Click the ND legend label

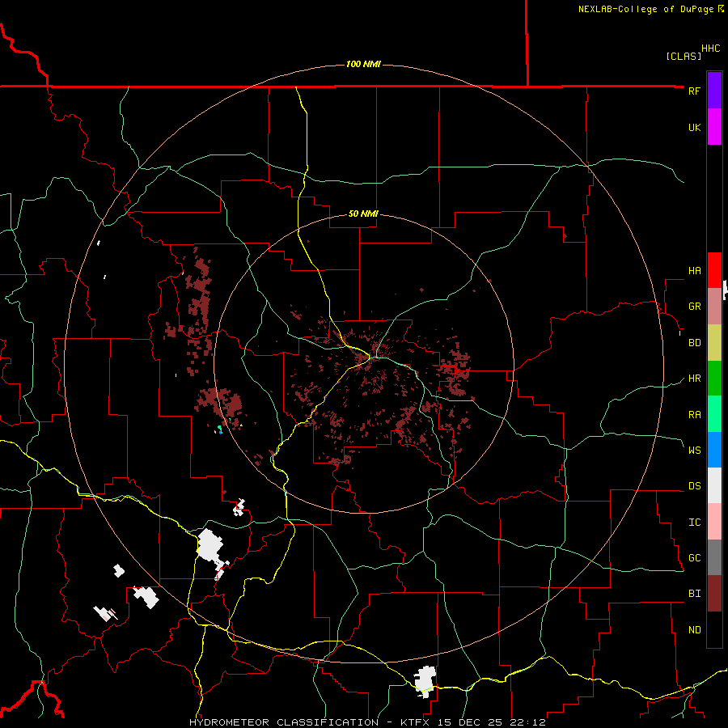(x=694, y=630)
